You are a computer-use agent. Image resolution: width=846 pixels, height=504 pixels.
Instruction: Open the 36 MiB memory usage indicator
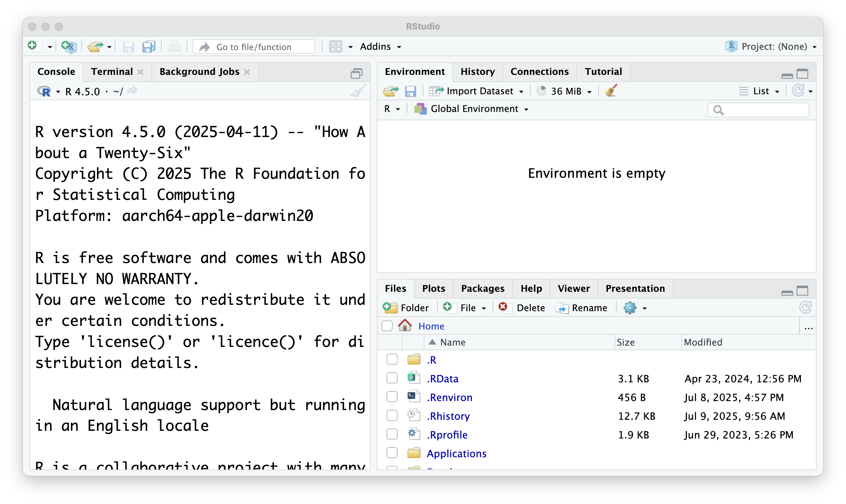point(565,91)
